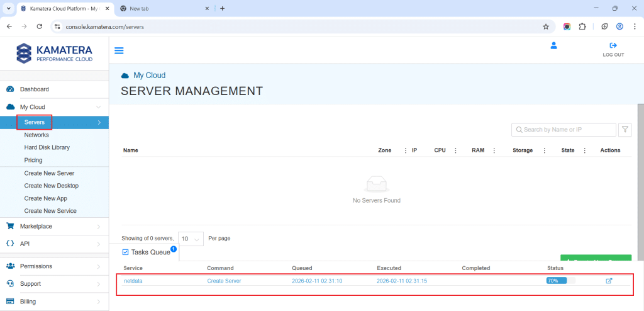Open Pricing in the sidebar

33,160
